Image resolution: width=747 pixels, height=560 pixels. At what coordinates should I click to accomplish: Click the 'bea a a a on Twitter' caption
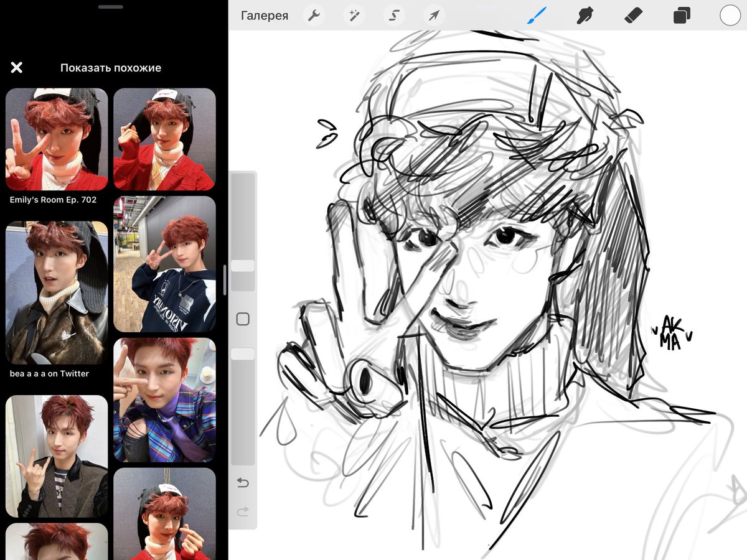[49, 374]
